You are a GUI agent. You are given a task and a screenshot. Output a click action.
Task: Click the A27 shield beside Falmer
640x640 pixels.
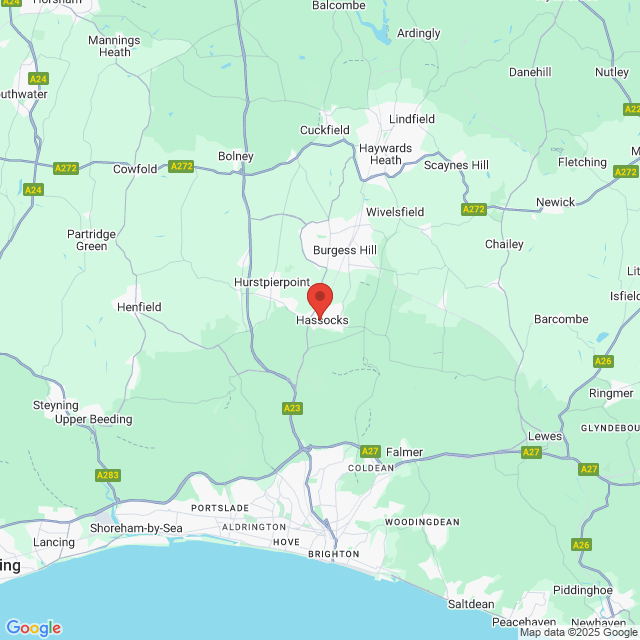pyautogui.click(x=370, y=451)
